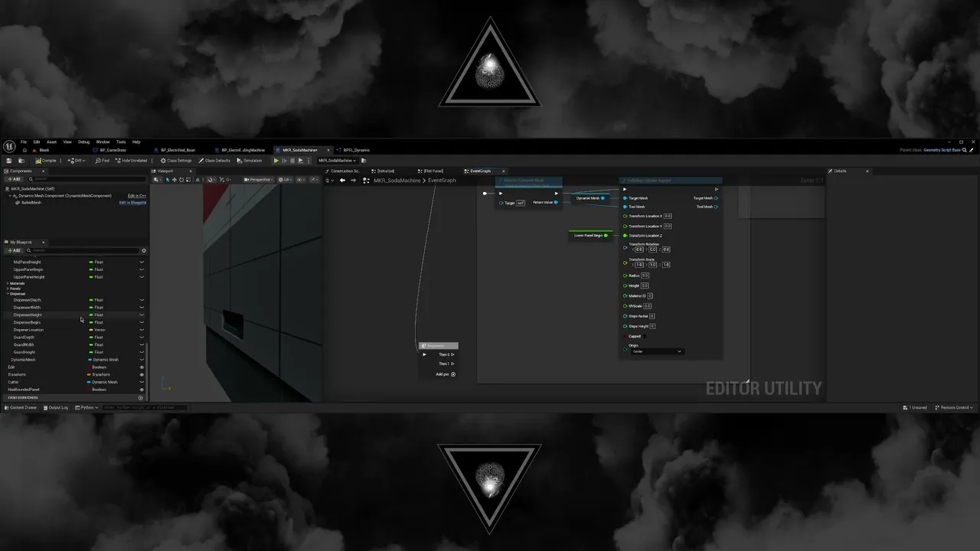Click the Stop playback button
Viewport: 980px width, 551px height.
pos(292,161)
